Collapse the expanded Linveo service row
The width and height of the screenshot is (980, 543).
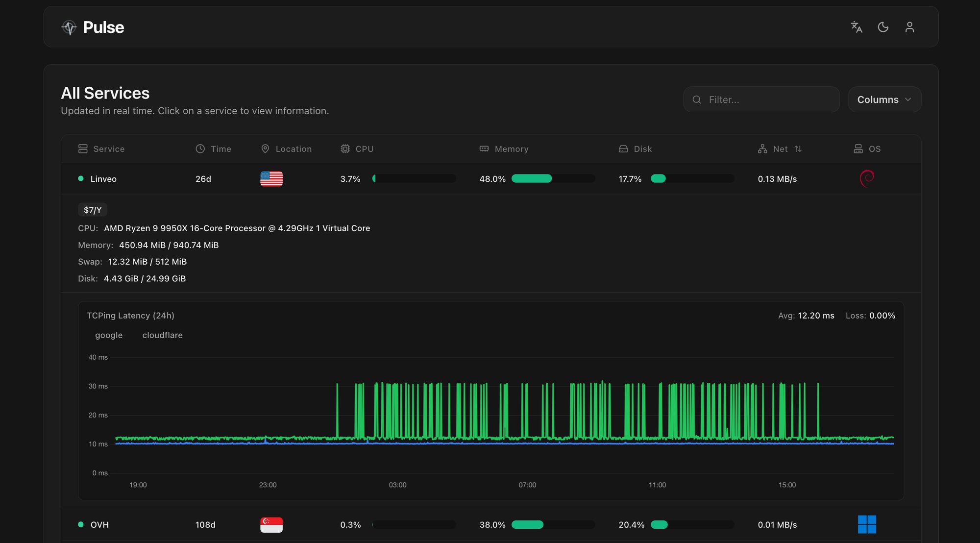(x=103, y=179)
